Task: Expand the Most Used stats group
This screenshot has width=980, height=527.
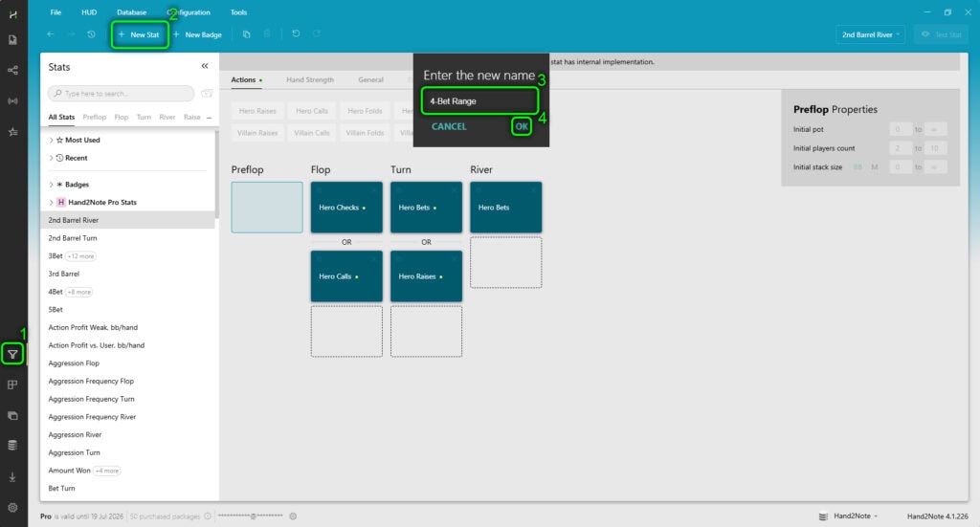Action: pyautogui.click(x=52, y=140)
